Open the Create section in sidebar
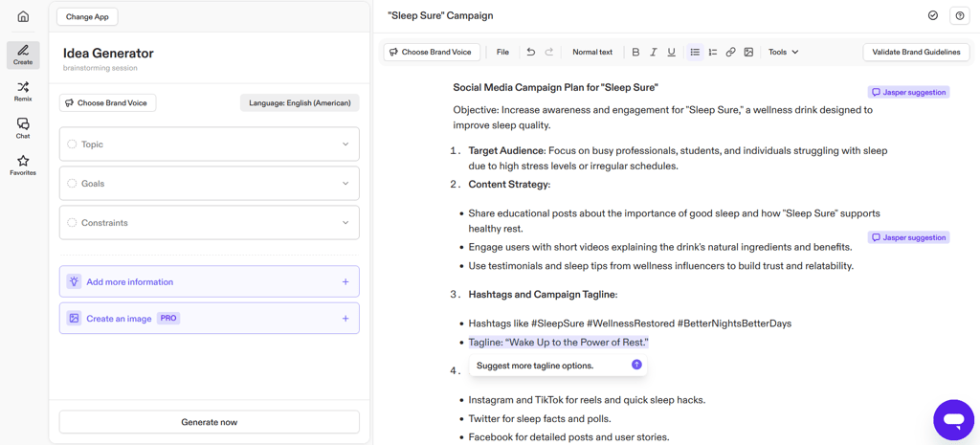980x445 pixels. click(23, 55)
